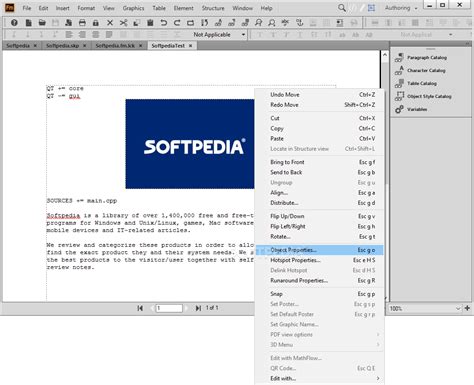Open the Authoring workspace dropdown
This screenshot has height=385, width=474.
coord(401,8)
